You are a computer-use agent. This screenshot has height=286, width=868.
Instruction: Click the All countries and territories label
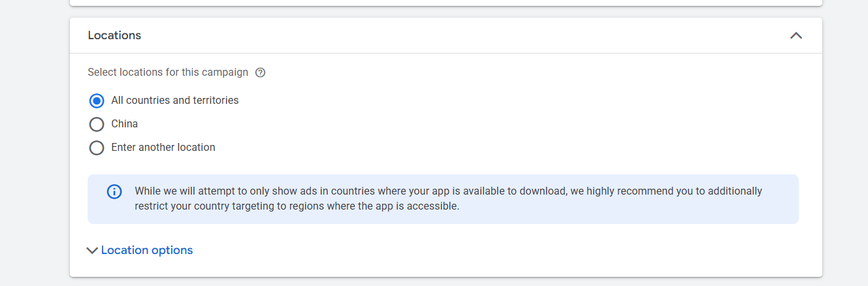[175, 101]
